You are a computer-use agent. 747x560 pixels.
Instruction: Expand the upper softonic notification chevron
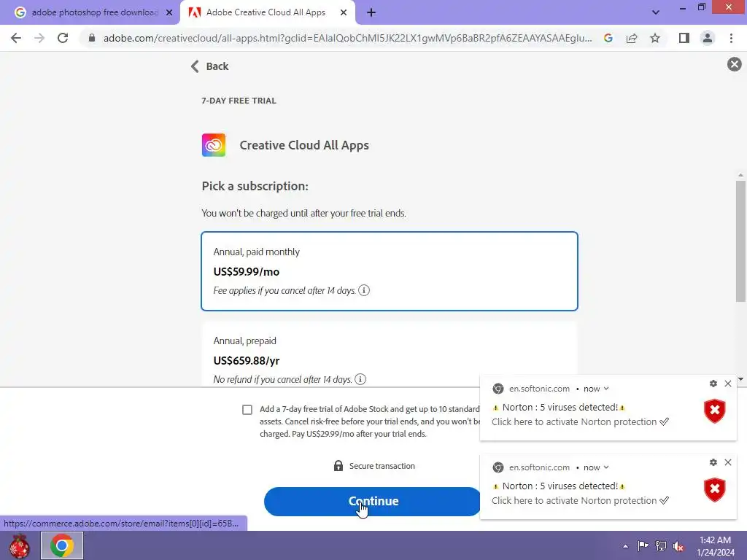coord(606,389)
